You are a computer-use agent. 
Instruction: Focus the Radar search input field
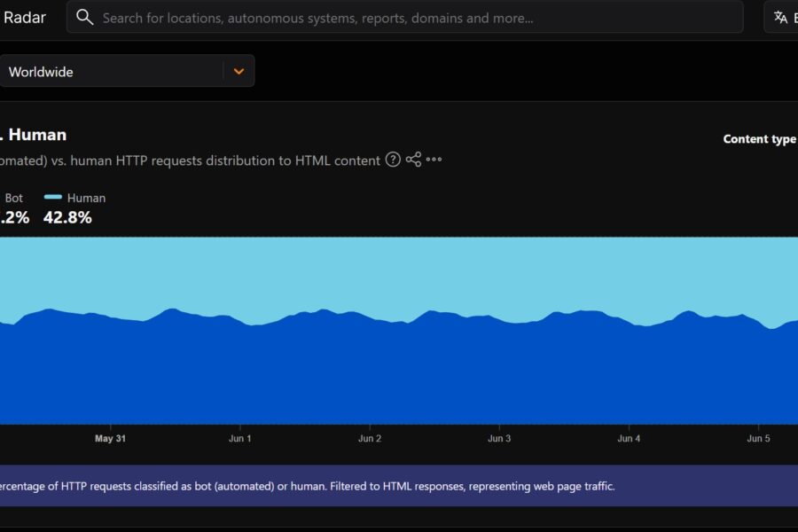(x=404, y=18)
